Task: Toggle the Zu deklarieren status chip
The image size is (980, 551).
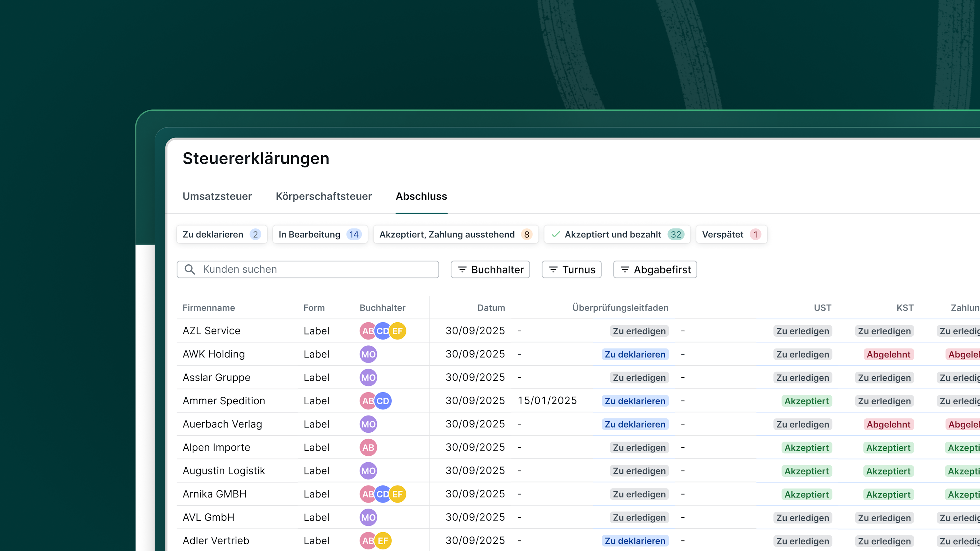Action: click(x=221, y=234)
